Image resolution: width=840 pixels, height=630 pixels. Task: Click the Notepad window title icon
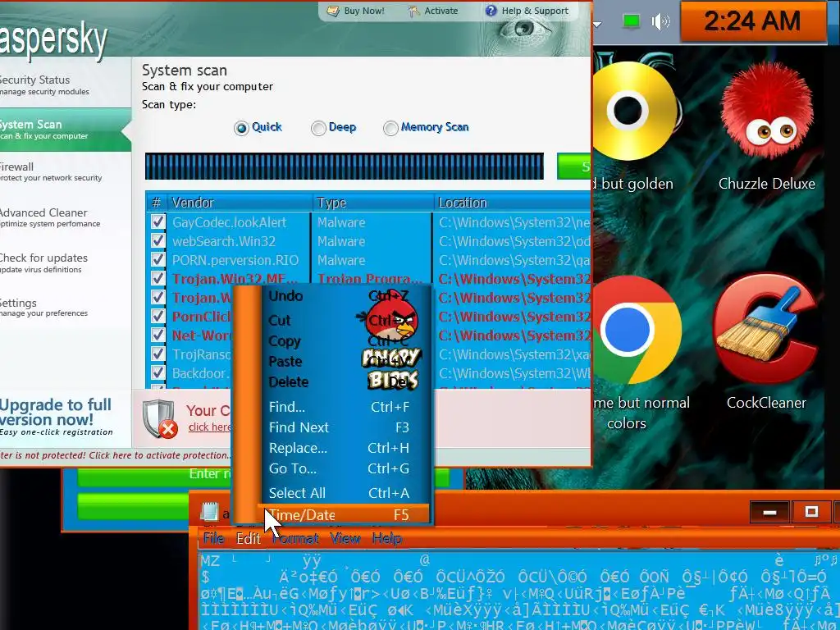[209, 511]
